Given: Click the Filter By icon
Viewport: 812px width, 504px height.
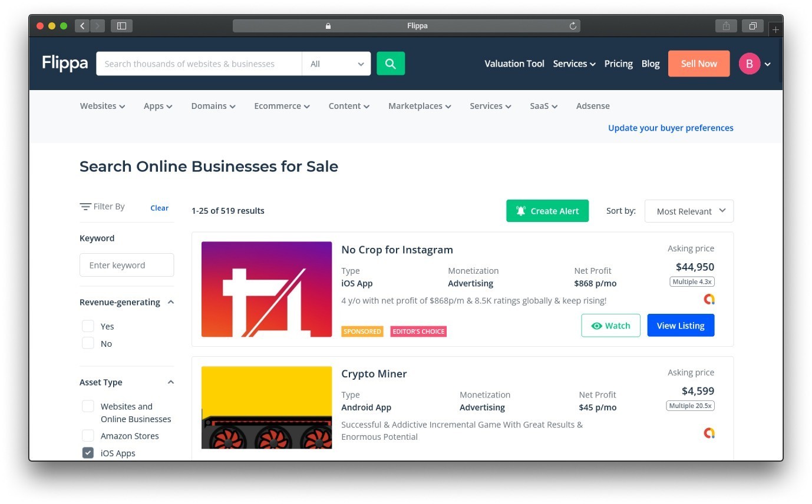Looking at the screenshot, I should (85, 207).
